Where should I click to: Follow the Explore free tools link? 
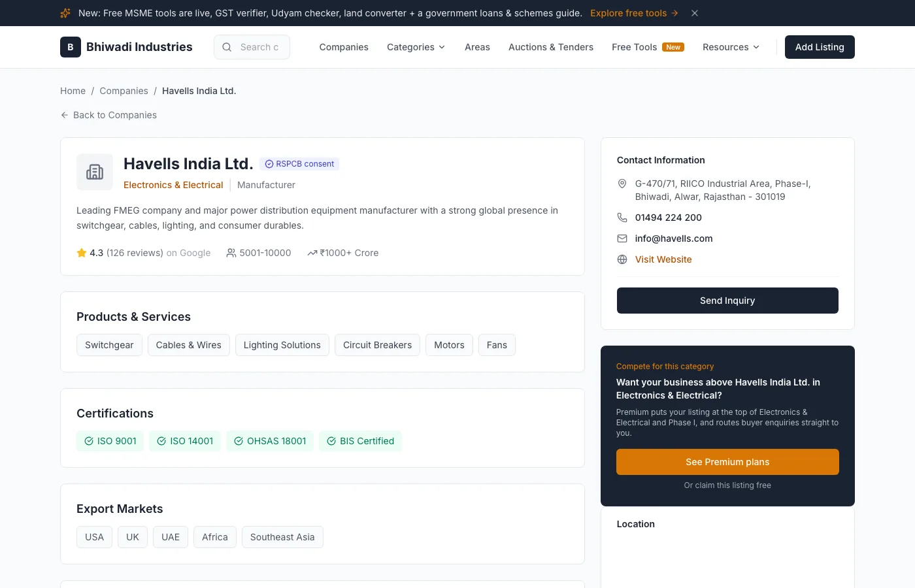click(x=634, y=13)
